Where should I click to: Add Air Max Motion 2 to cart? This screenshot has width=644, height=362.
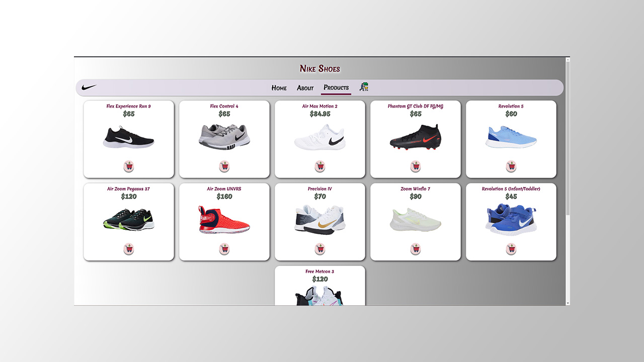(320, 166)
